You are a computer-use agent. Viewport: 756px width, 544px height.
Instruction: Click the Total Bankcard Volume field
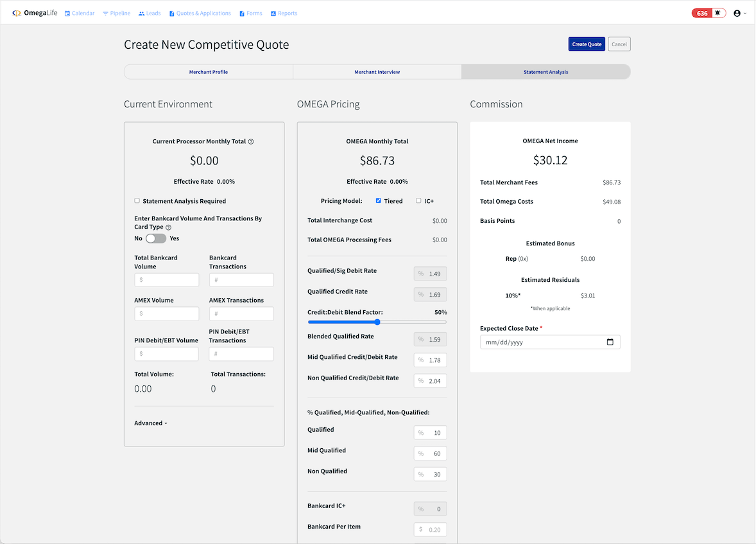coord(167,280)
